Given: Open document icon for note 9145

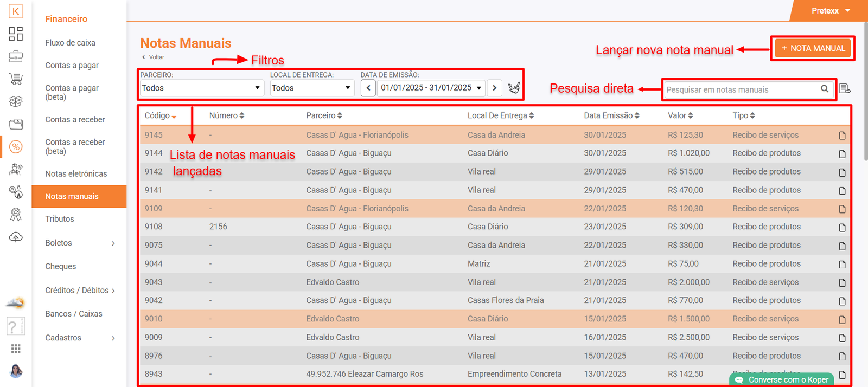Looking at the screenshot, I should coord(842,136).
